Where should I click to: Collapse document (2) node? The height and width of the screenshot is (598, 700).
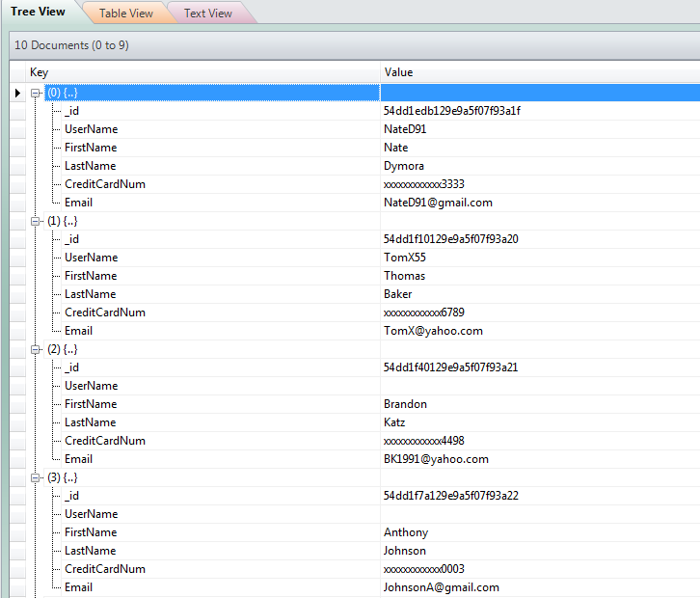tap(36, 349)
